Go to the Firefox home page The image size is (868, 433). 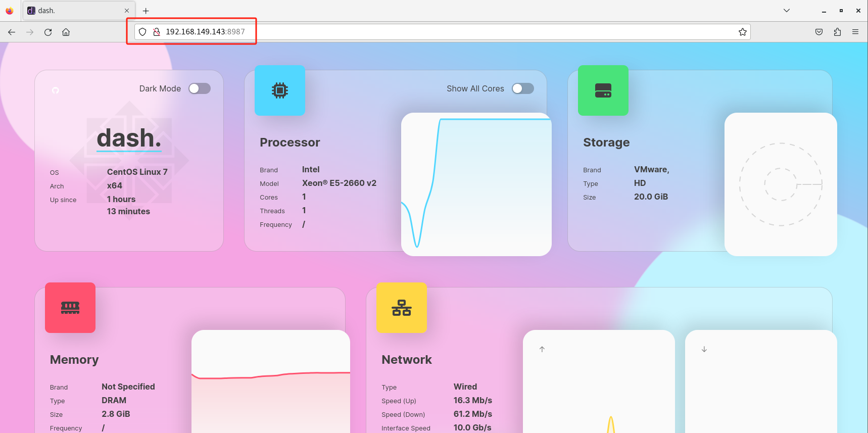pyautogui.click(x=66, y=32)
